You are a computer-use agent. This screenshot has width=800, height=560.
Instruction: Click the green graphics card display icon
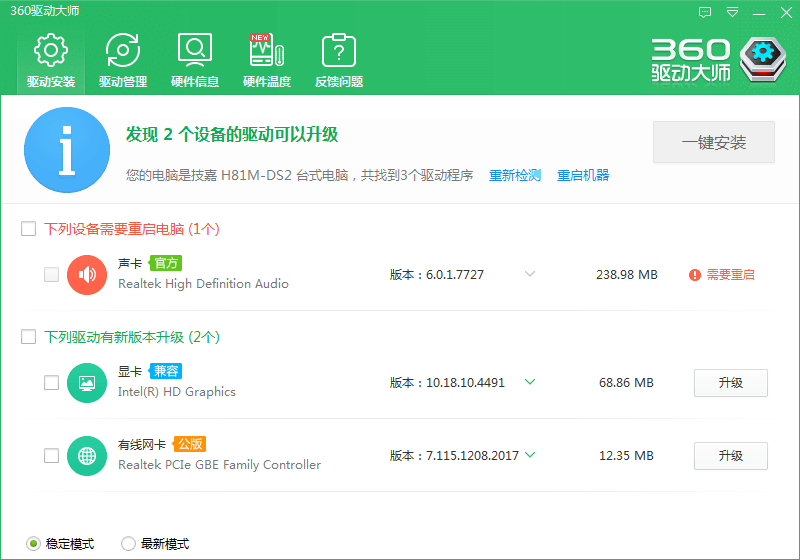(x=87, y=383)
